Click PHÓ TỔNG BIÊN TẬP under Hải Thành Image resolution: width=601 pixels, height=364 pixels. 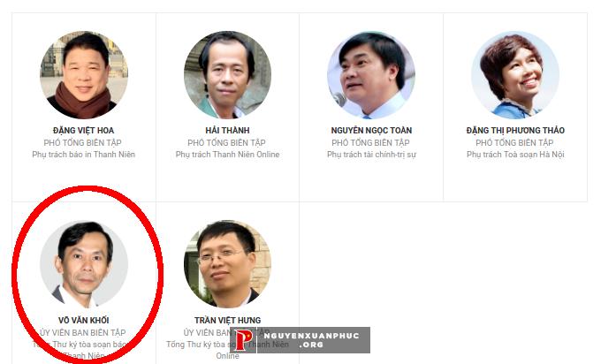(226, 142)
